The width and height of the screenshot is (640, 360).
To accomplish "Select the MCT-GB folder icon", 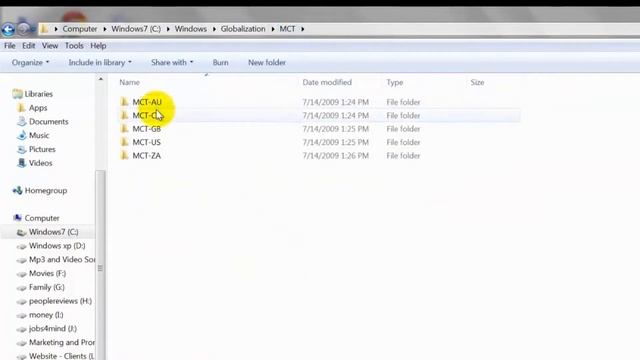I will tap(124, 129).
